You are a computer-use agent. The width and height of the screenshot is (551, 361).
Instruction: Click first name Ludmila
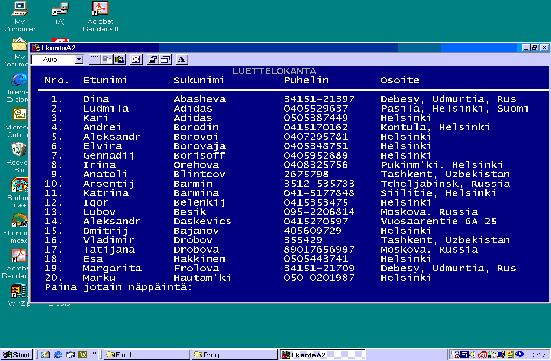click(106, 109)
